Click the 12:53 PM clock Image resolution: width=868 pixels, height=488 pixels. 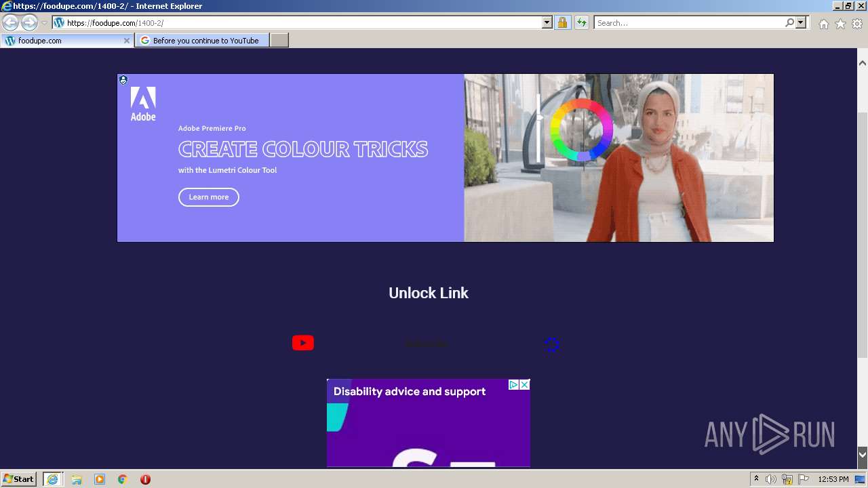pos(833,479)
